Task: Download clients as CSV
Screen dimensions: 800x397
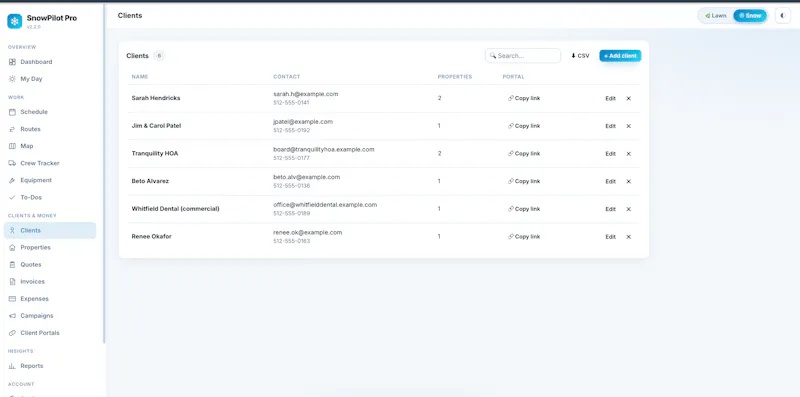Action: click(580, 56)
